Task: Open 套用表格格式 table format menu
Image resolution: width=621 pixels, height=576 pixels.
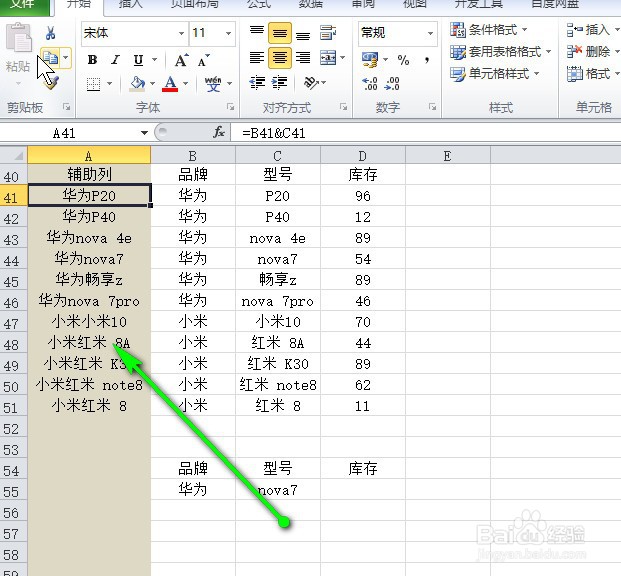Action: pos(501,51)
